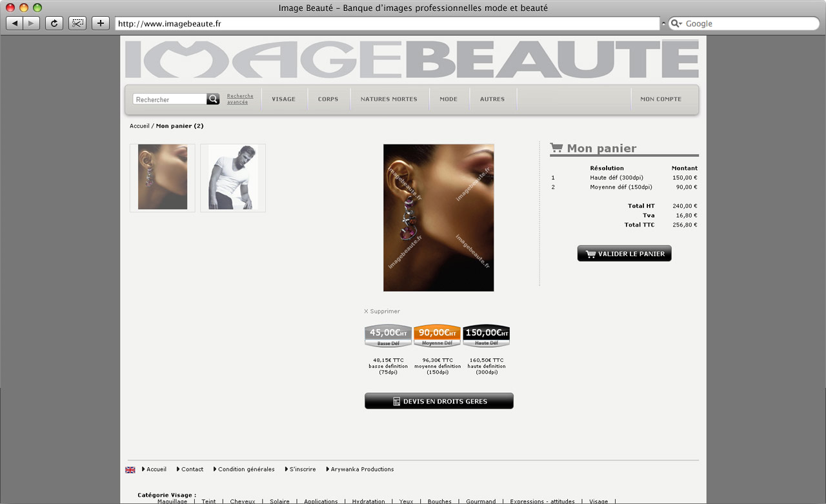The image size is (826, 504).
Task: Open the AUTRES menu
Action: [492, 99]
